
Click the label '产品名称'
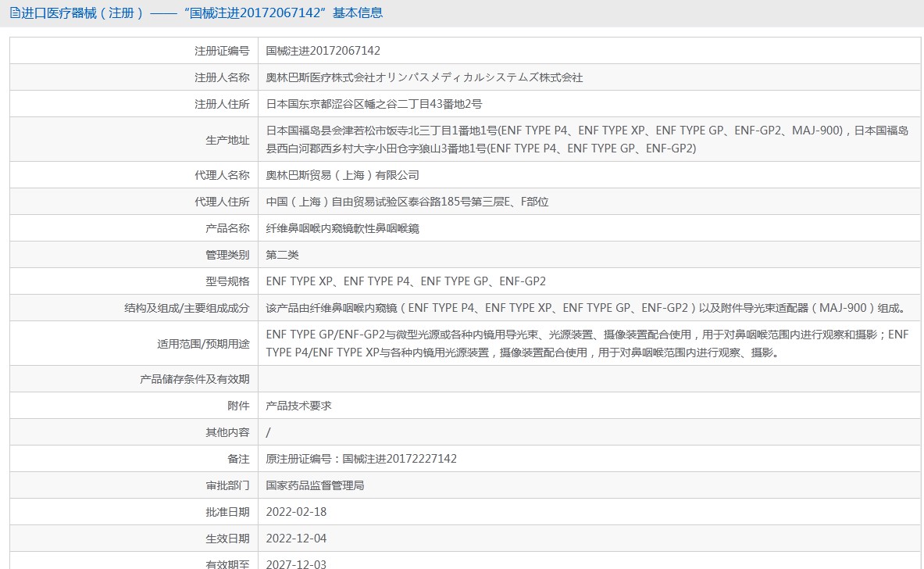click(227, 228)
